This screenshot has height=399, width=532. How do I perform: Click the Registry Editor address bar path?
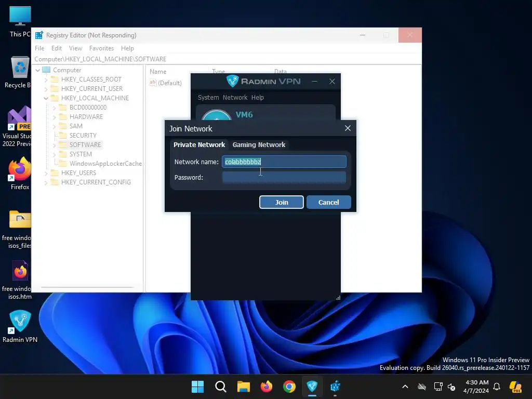coord(100,59)
